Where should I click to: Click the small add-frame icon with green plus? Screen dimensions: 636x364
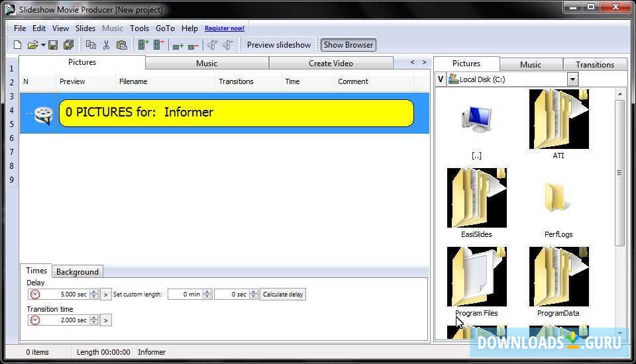178,46
